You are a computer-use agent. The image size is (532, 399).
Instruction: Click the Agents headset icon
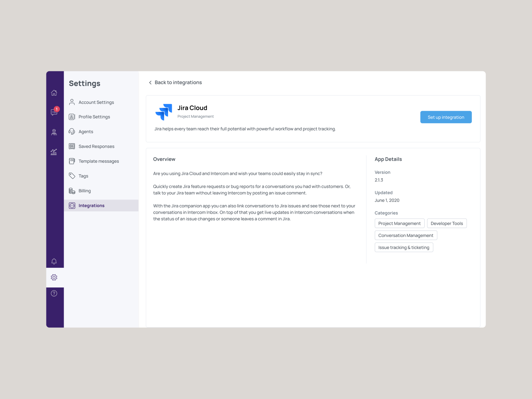click(x=72, y=132)
